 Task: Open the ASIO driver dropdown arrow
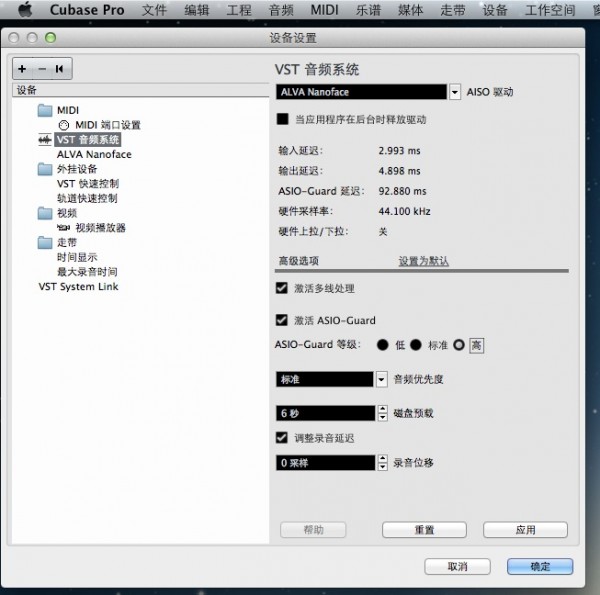(455, 92)
